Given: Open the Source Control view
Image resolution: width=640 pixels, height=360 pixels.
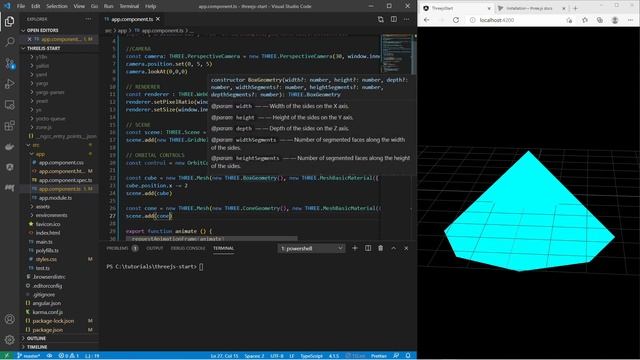Looking at the screenshot, I should pos(9,63).
